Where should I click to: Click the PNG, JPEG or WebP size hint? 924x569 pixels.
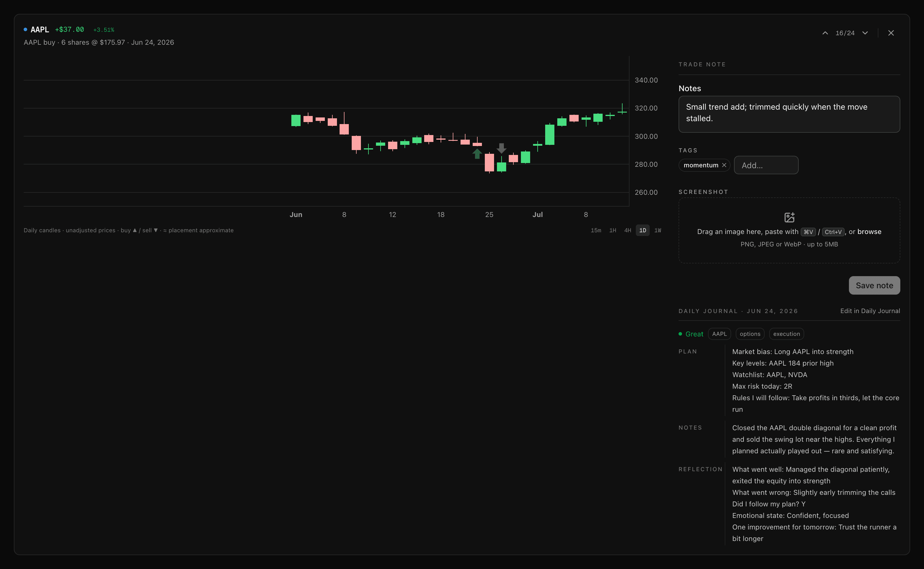click(x=789, y=244)
